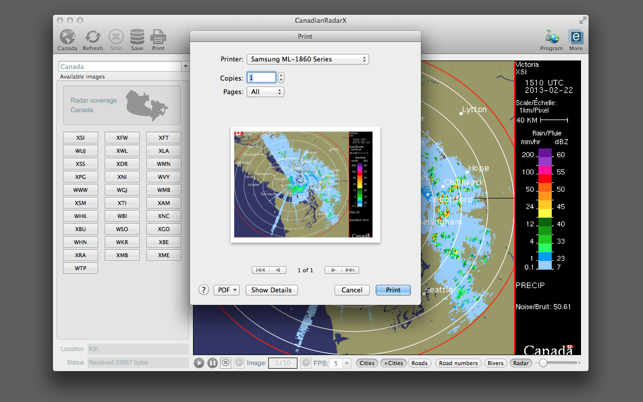Click the Radar coverage Canada map thumbnail

122,105
